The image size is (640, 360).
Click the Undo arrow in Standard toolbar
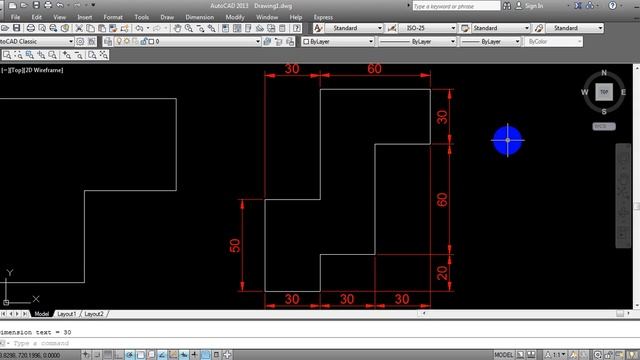[139, 28]
